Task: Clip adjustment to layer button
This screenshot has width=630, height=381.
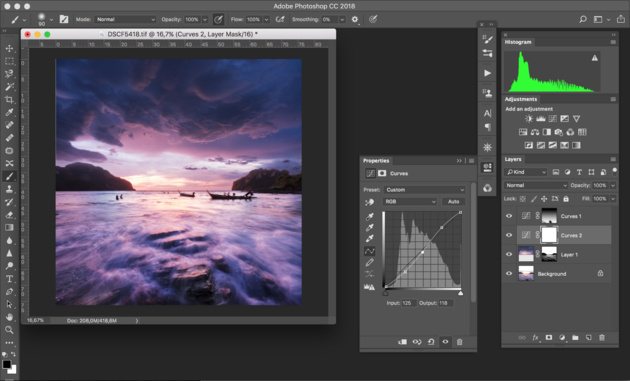Action: [402, 342]
